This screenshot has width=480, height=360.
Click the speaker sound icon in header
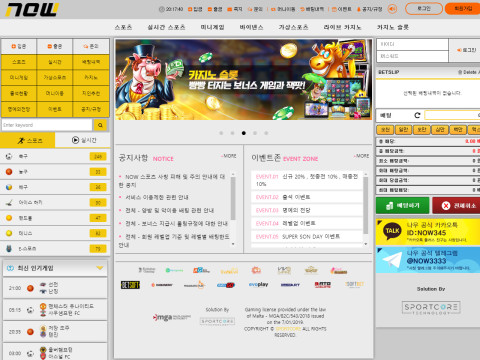point(392,9)
